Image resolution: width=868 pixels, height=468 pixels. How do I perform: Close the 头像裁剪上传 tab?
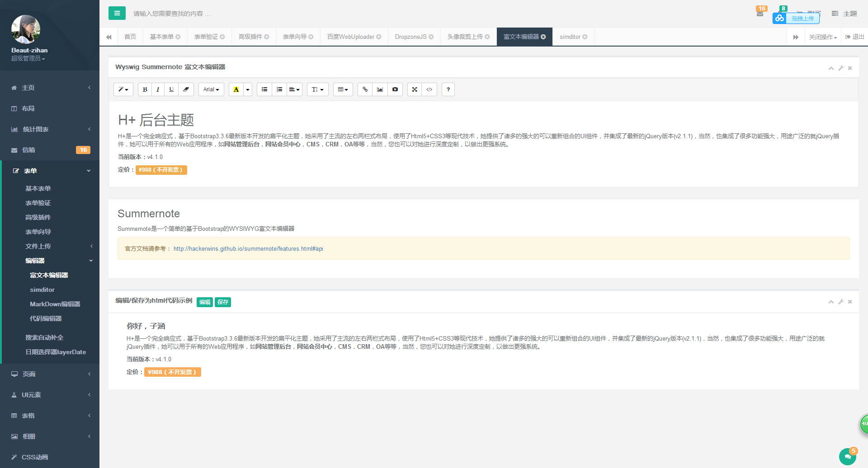coord(487,37)
